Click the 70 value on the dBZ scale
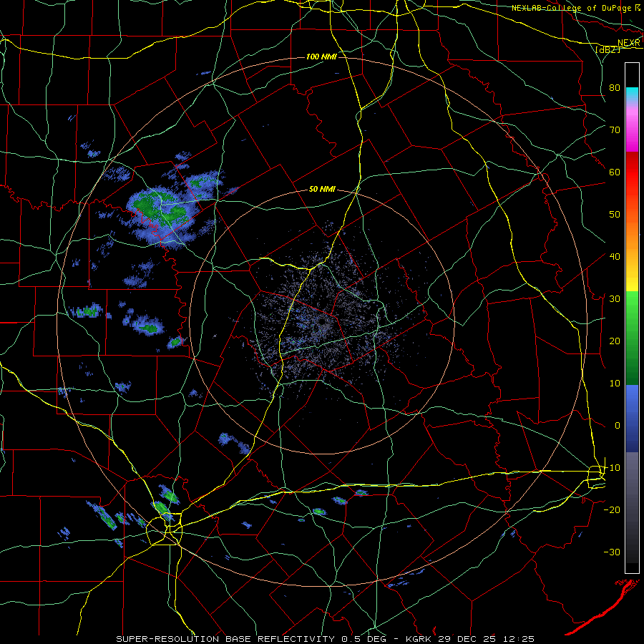 pyautogui.click(x=615, y=130)
